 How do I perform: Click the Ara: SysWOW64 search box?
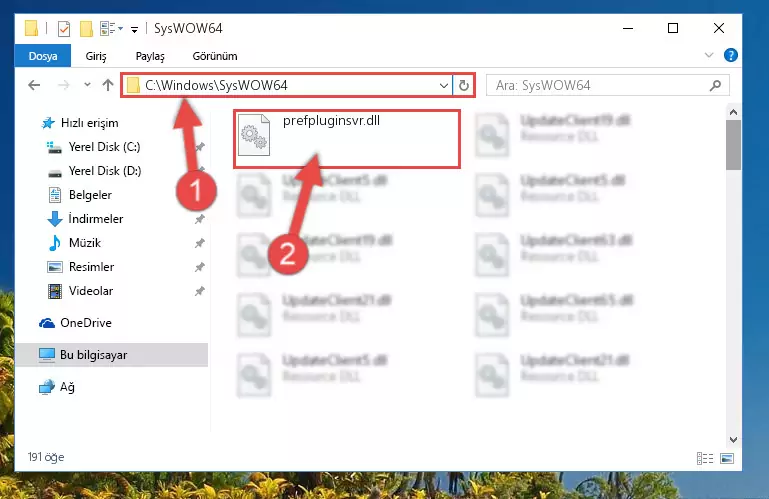tap(607, 85)
